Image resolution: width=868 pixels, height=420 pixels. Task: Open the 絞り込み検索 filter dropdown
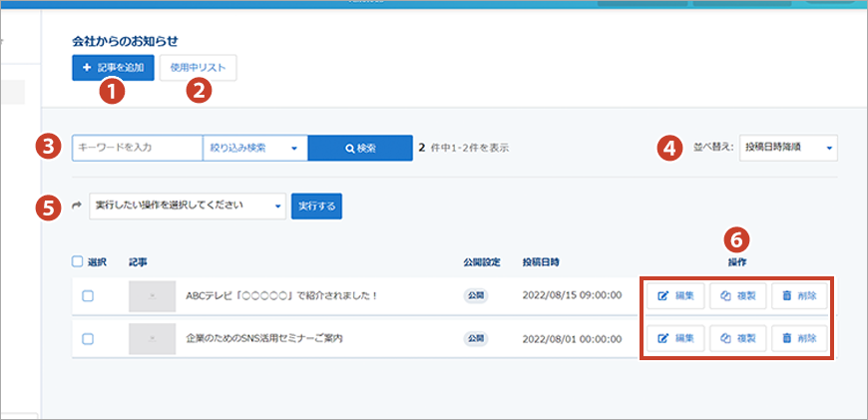(x=254, y=149)
